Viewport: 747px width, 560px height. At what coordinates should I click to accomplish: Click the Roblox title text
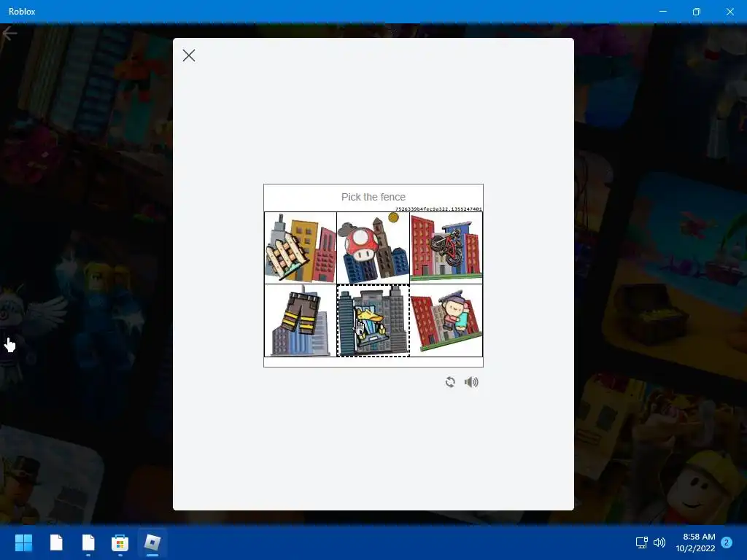22,12
